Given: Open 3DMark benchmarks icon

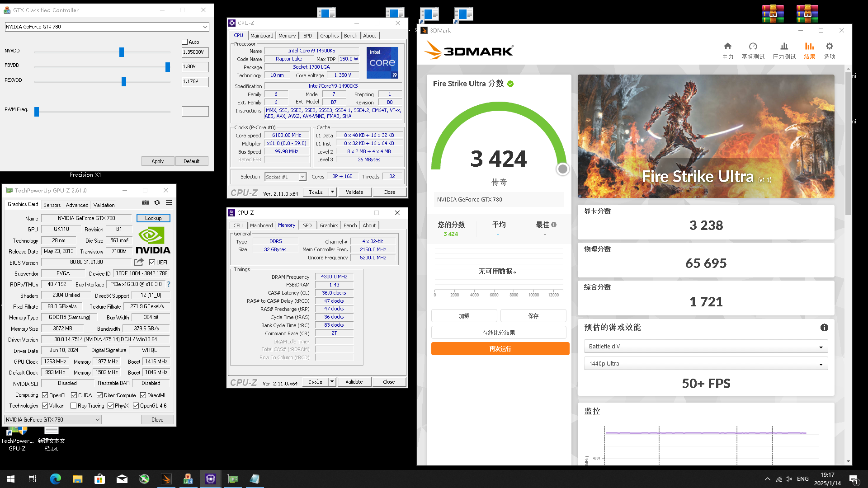Looking at the screenshot, I should tap(753, 46).
